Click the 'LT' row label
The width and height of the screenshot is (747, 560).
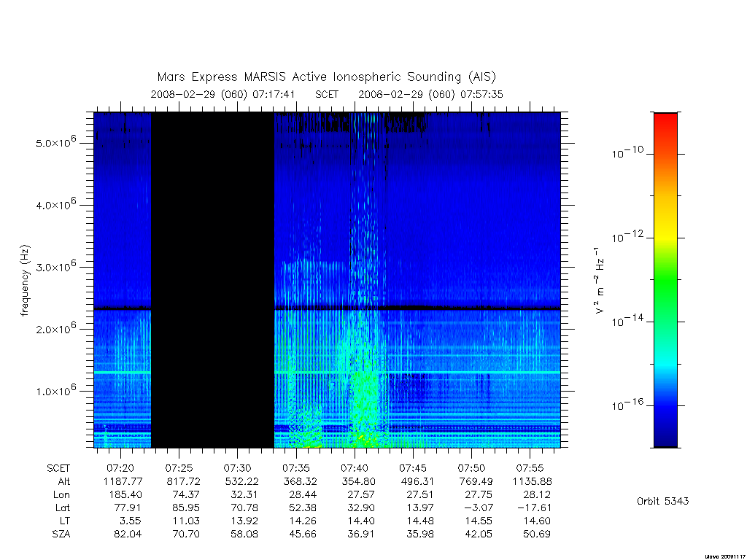[64, 521]
